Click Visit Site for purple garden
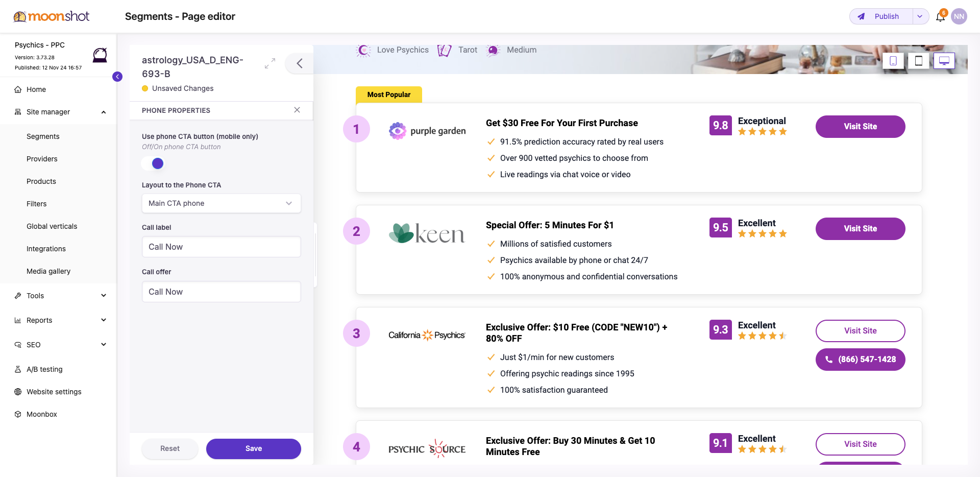This screenshot has width=980, height=477. coord(861,127)
